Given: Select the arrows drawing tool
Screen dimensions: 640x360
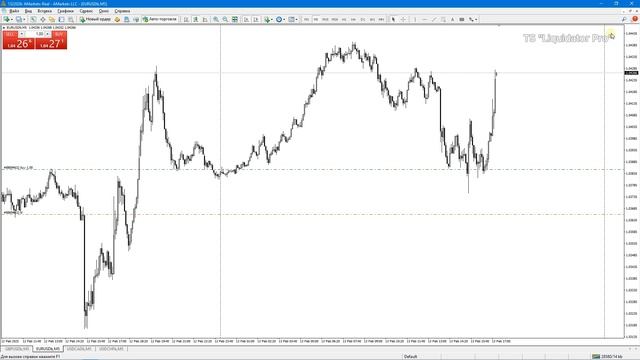Looking at the screenshot, I should pos(471,19).
